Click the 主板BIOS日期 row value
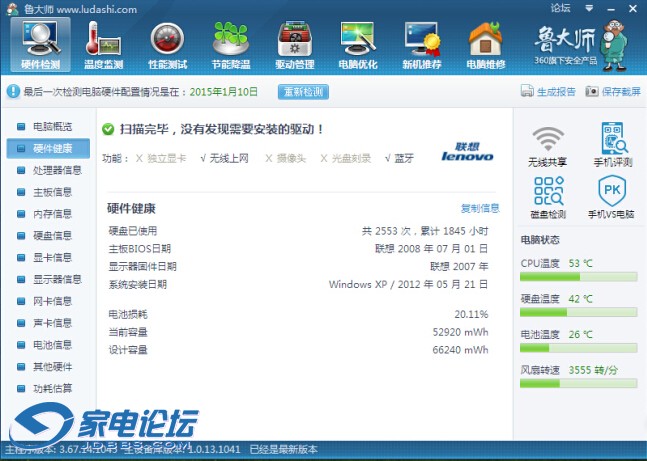This screenshot has height=461, width=647. (x=432, y=249)
